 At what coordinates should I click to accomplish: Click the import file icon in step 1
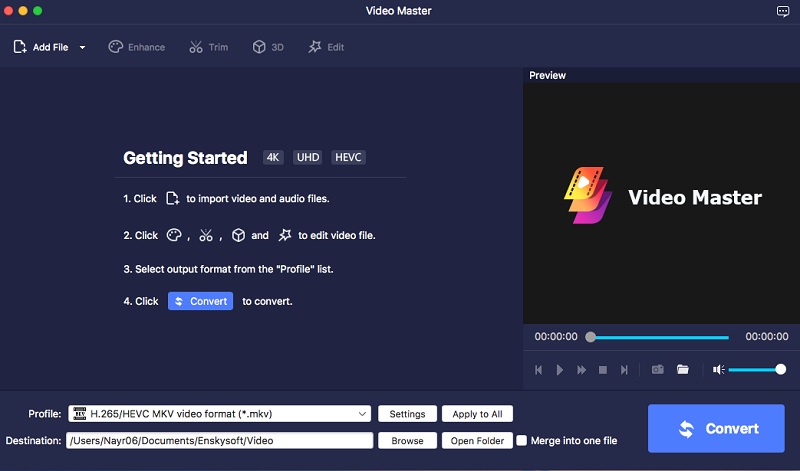tap(172, 199)
